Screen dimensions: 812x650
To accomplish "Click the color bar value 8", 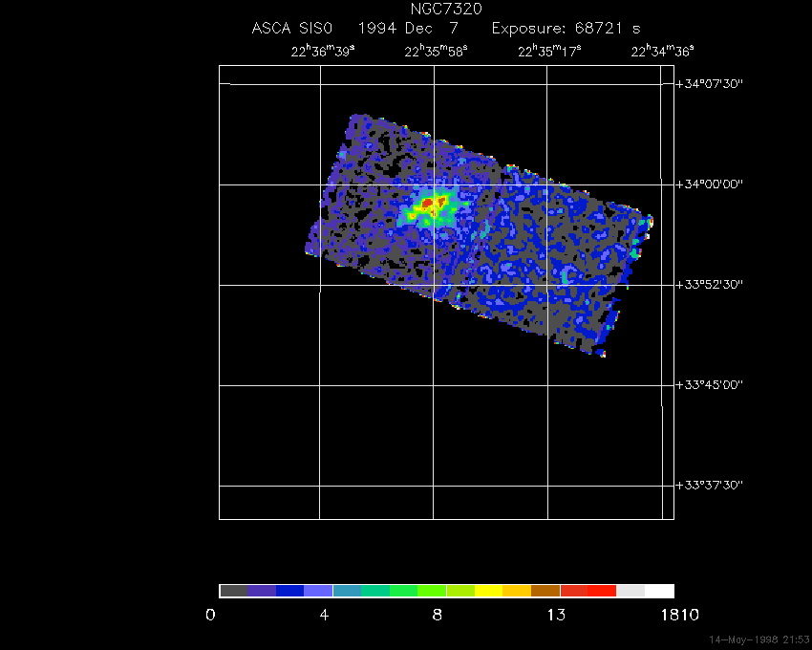I will 438,616.
